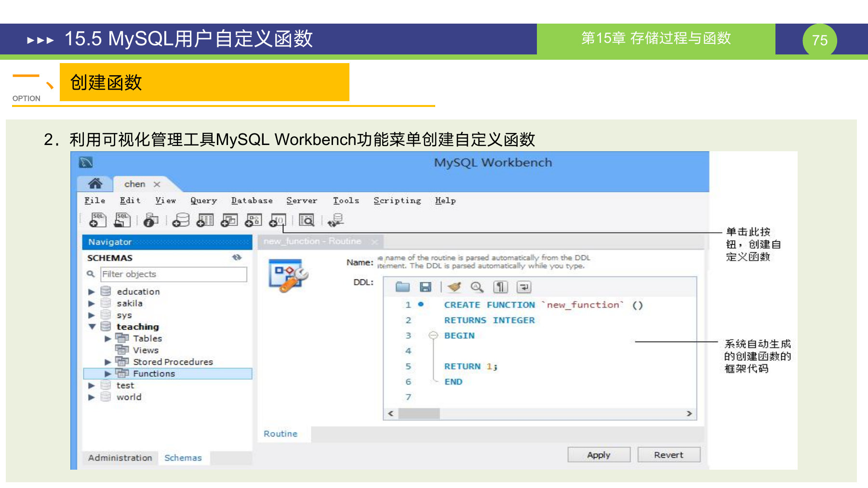Refresh the SCHEMAS list
Screen dimensions: 868x488
[x=237, y=258]
